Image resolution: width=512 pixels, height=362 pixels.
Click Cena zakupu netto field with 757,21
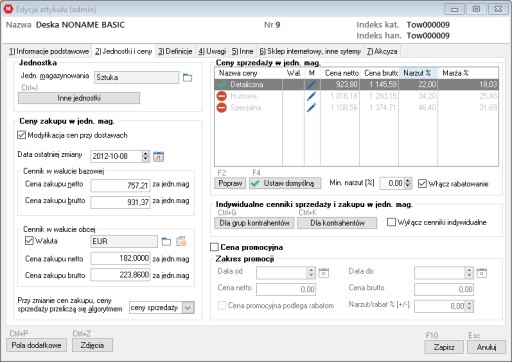(120, 185)
